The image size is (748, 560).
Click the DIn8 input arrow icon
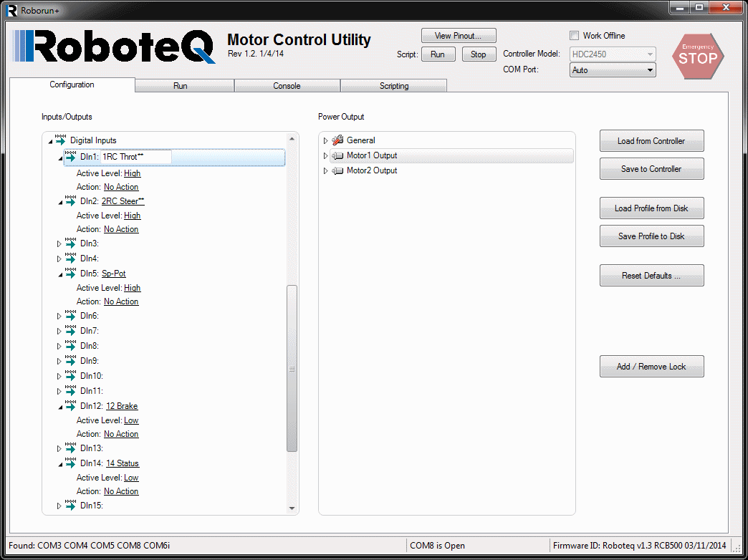coord(70,345)
